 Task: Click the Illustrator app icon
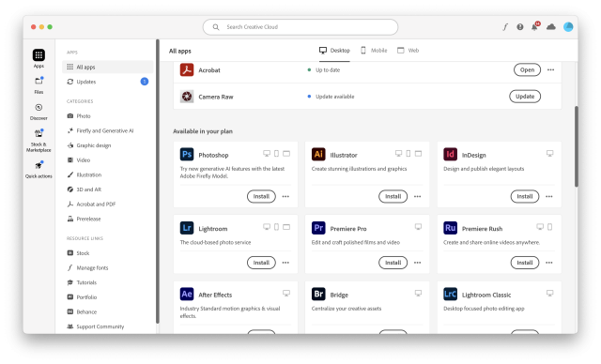pos(318,154)
